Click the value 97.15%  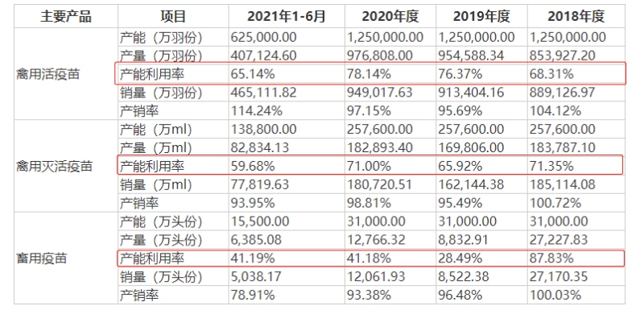point(369,111)
